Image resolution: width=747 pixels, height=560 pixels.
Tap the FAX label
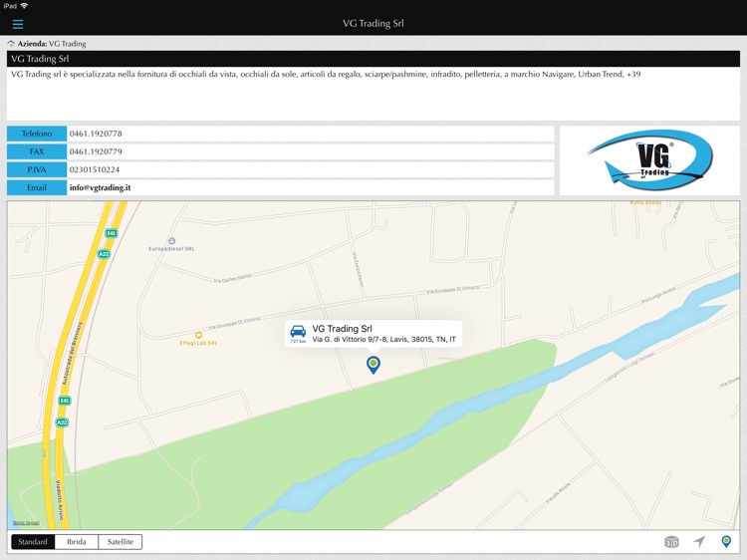click(x=37, y=152)
